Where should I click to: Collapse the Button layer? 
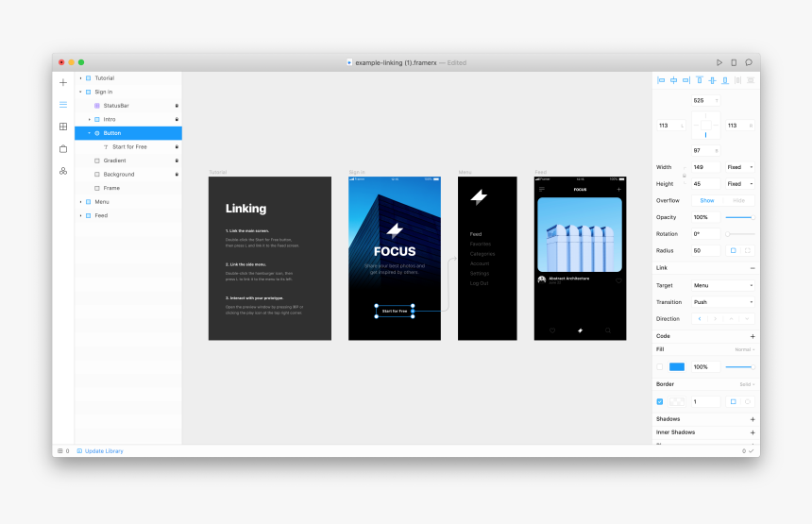coord(90,133)
